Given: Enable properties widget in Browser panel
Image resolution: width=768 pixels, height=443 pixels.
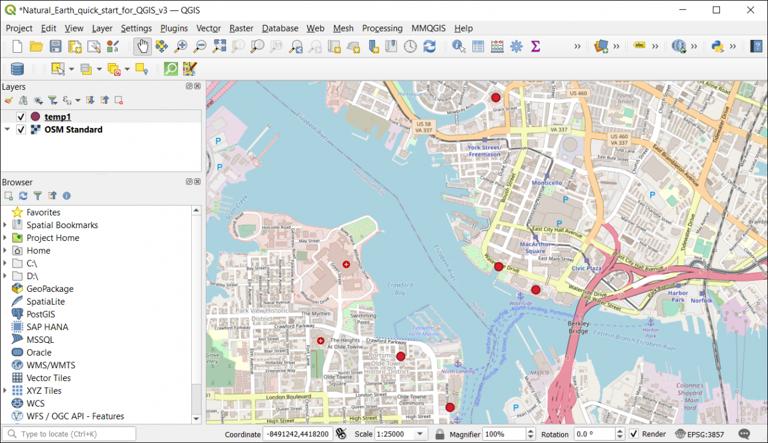Looking at the screenshot, I should click(67, 196).
